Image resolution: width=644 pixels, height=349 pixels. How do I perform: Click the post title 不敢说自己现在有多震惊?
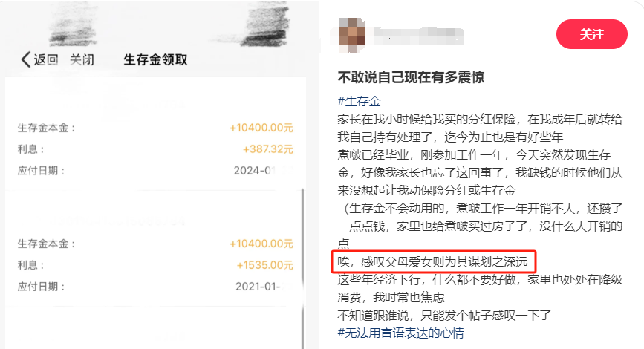coord(411,76)
